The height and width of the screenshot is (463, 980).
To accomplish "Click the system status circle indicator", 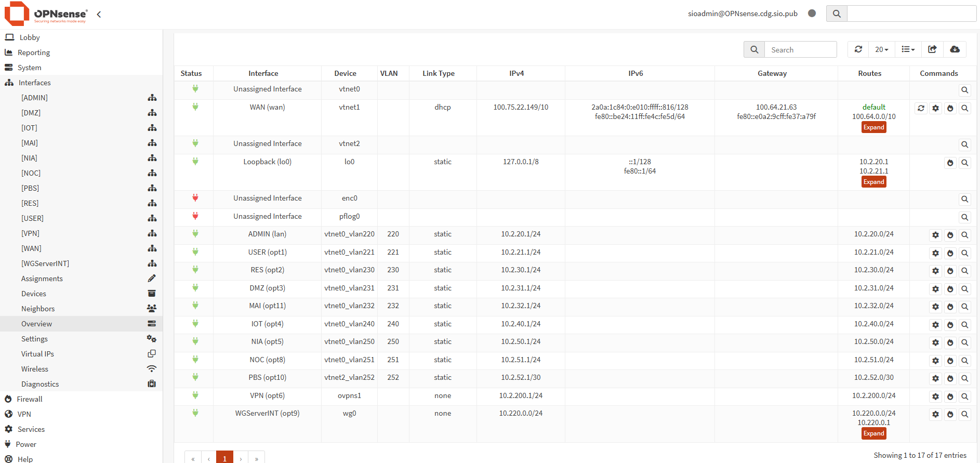I will click(812, 14).
